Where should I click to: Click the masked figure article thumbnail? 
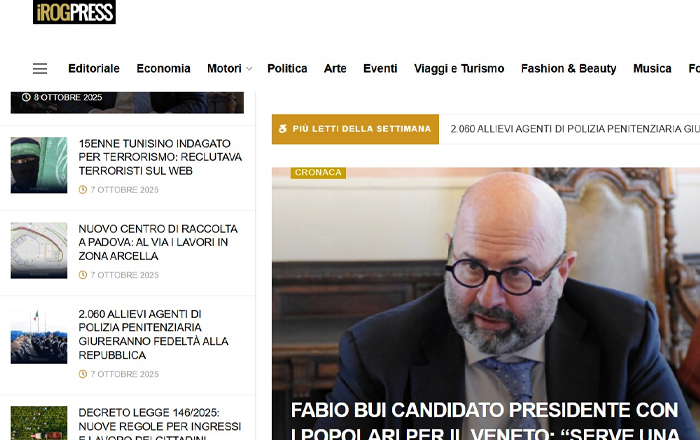click(39, 165)
